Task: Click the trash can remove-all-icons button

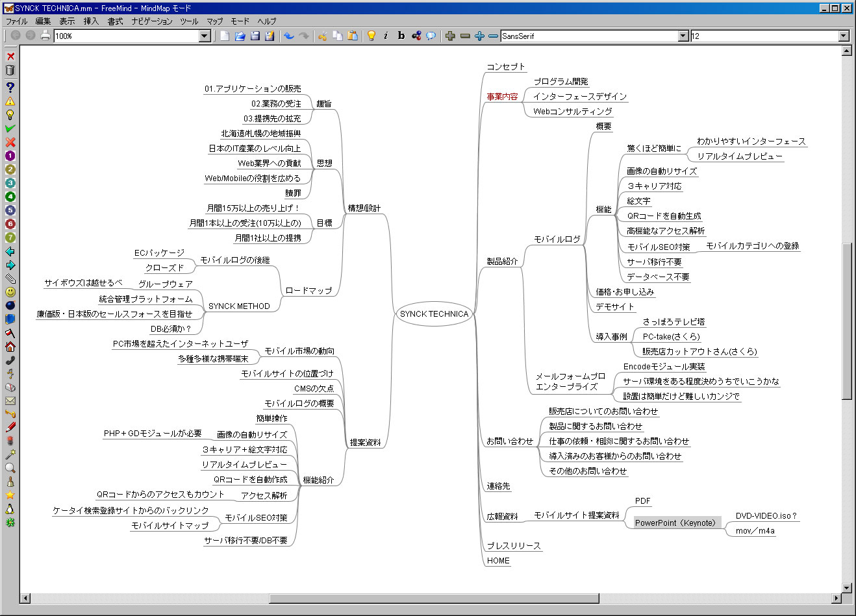Action: point(10,70)
